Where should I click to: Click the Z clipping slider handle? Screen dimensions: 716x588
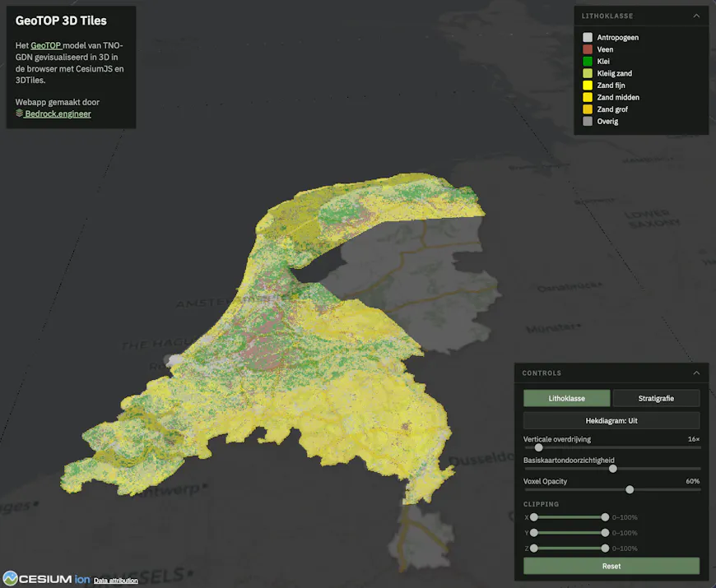[533, 548]
